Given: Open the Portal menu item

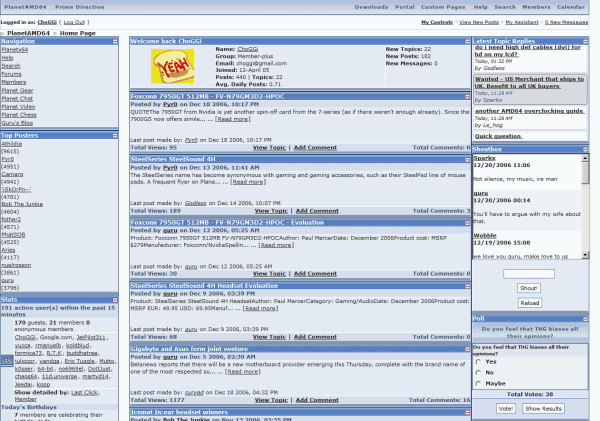Looking at the screenshot, I should coord(405,7).
